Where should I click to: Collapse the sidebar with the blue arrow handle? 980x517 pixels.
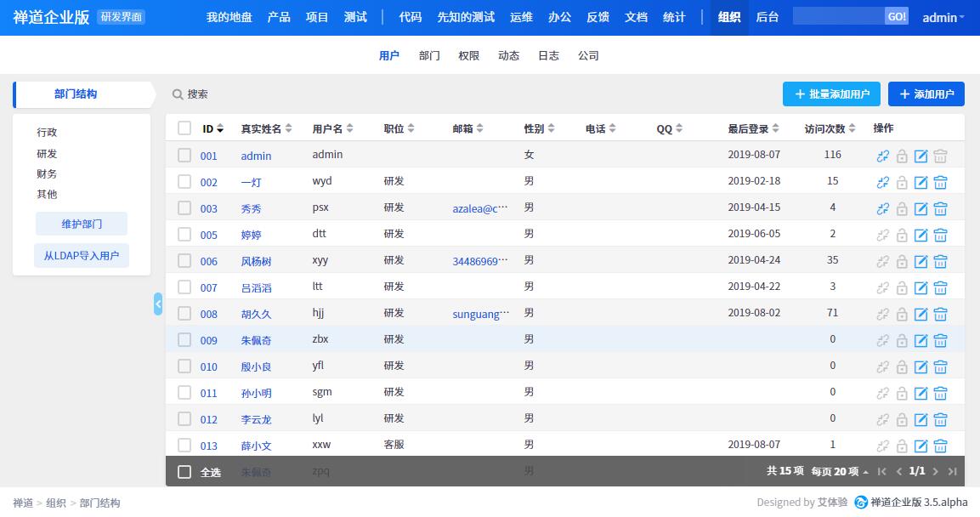point(158,304)
